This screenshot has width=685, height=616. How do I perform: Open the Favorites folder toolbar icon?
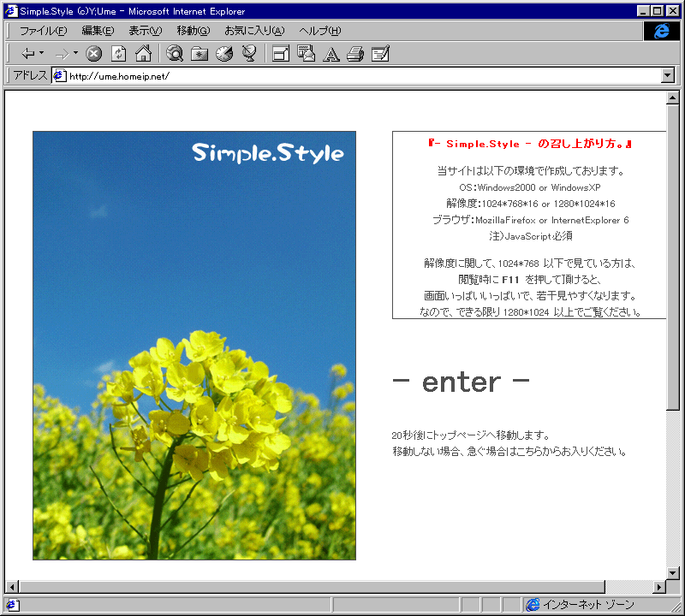pos(200,54)
